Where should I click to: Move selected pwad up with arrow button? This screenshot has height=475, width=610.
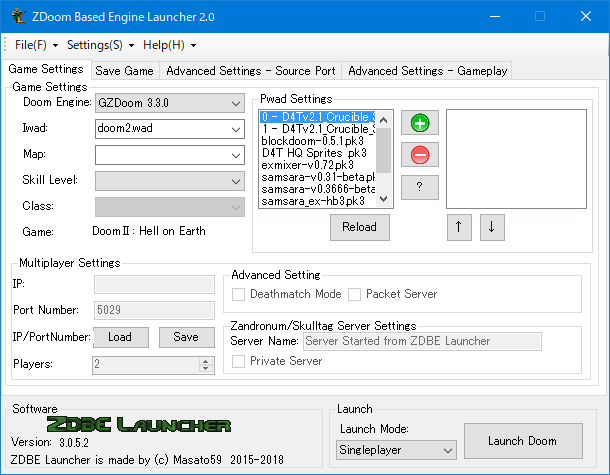(x=459, y=227)
